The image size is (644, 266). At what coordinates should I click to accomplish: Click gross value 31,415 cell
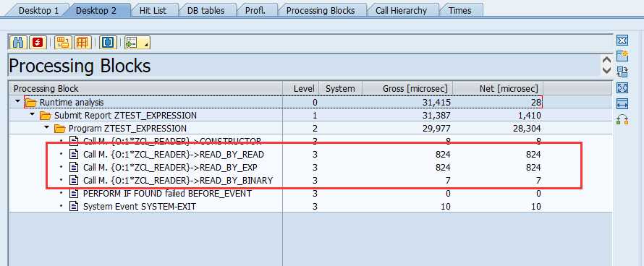tap(408, 102)
